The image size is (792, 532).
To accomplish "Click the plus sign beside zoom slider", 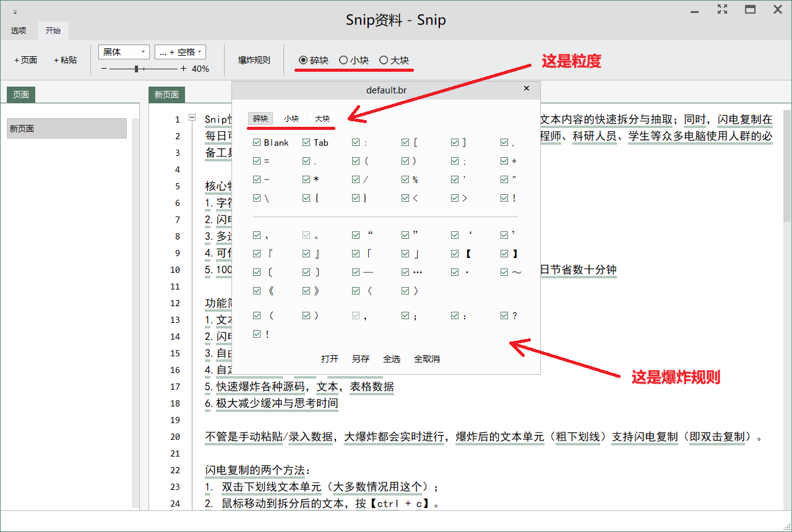I will point(183,69).
